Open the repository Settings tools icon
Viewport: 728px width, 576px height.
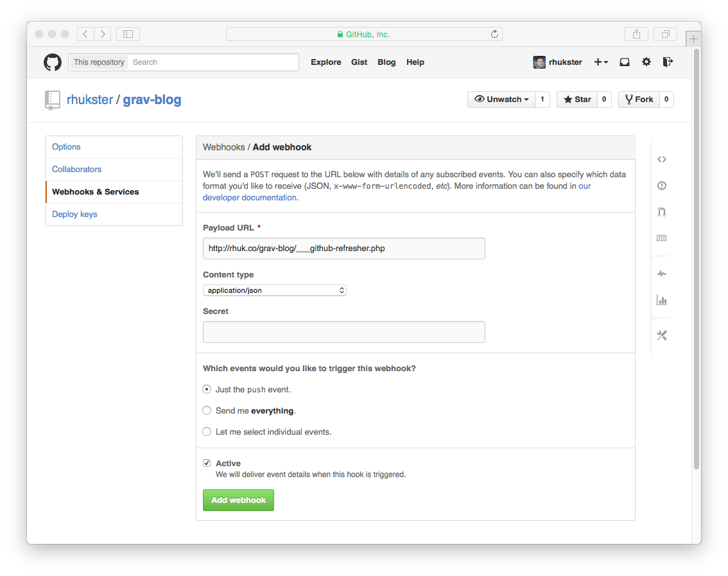click(662, 335)
